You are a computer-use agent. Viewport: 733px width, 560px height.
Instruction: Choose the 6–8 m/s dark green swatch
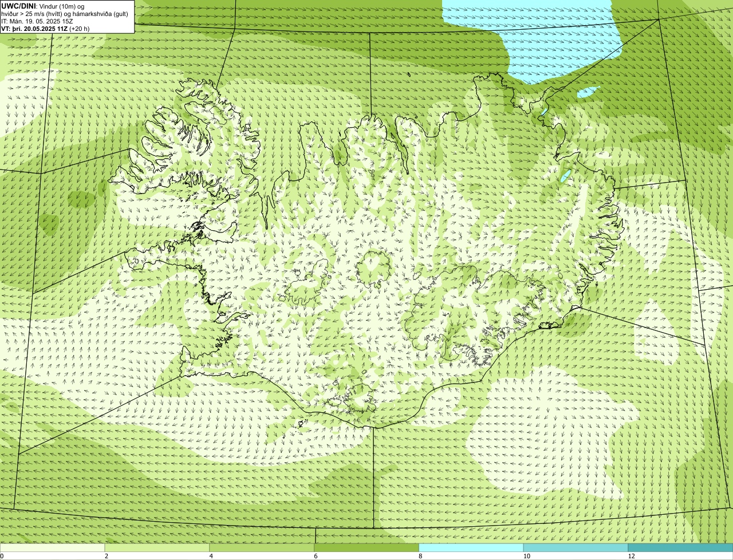(366, 548)
